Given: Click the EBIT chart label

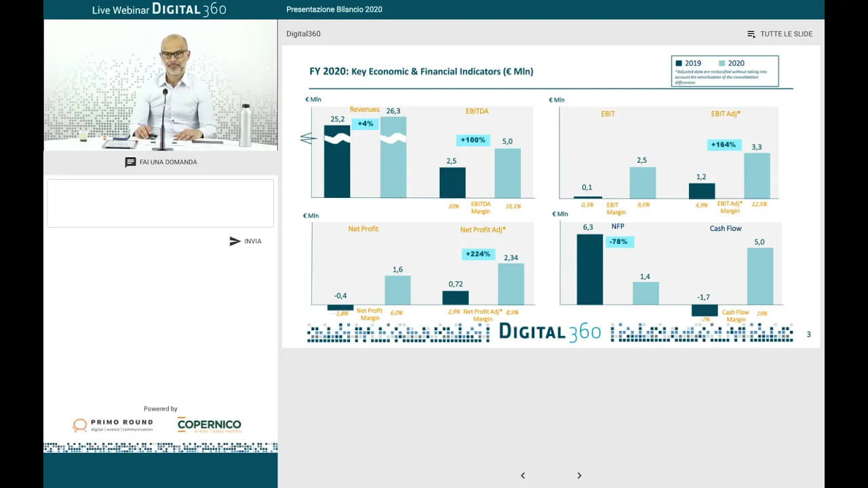Looking at the screenshot, I should point(608,114).
